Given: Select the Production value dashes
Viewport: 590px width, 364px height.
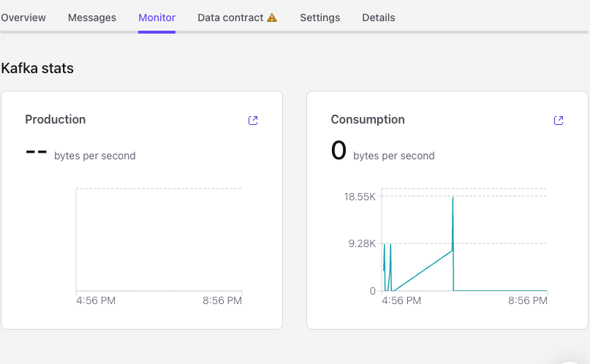Looking at the screenshot, I should tap(37, 152).
